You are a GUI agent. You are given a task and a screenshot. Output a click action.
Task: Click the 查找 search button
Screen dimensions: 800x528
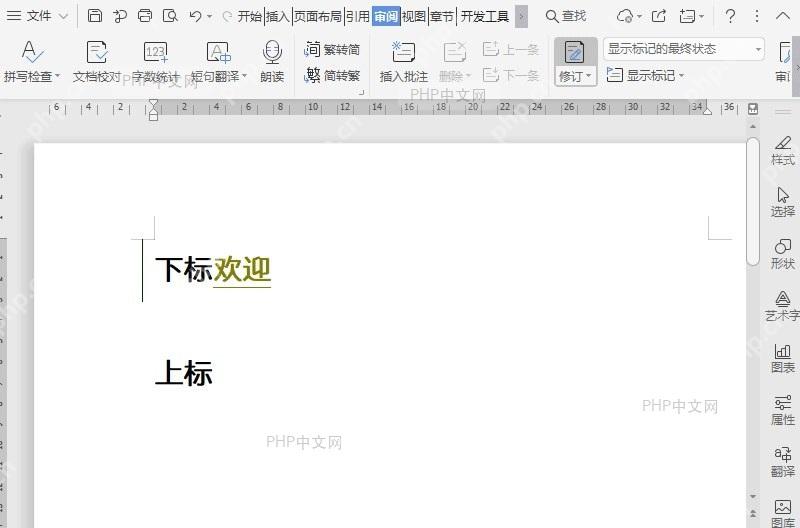565,16
